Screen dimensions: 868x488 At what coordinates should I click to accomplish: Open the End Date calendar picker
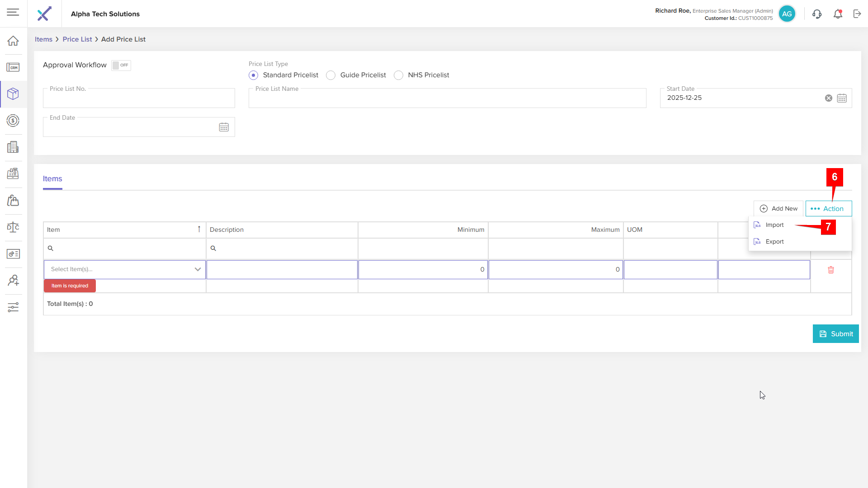point(224,127)
